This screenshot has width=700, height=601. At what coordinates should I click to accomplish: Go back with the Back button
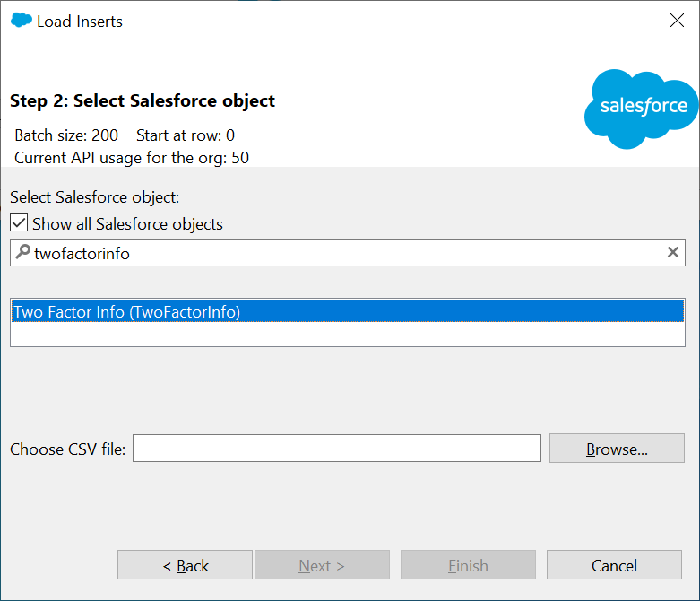tap(185, 565)
